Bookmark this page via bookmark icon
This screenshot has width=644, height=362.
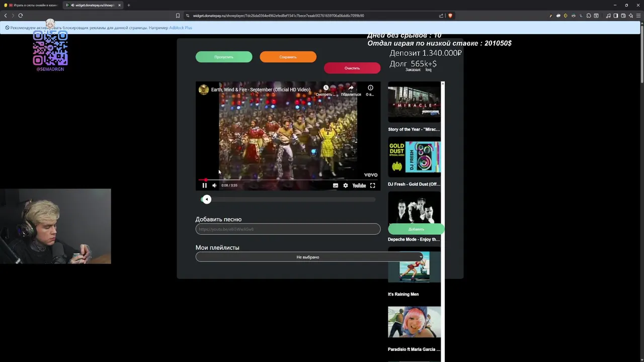point(178,16)
